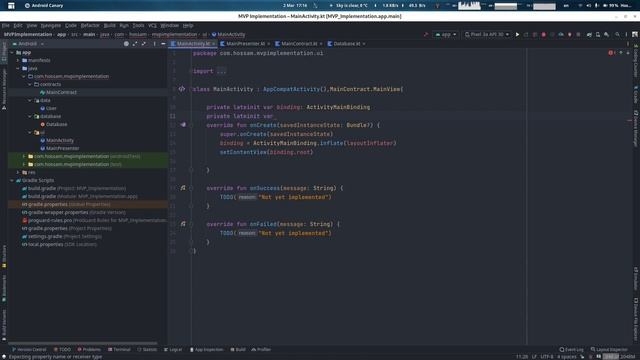Click the app breadcrumb in navigation bar
640x360 pixels.
pyautogui.click(x=62, y=35)
